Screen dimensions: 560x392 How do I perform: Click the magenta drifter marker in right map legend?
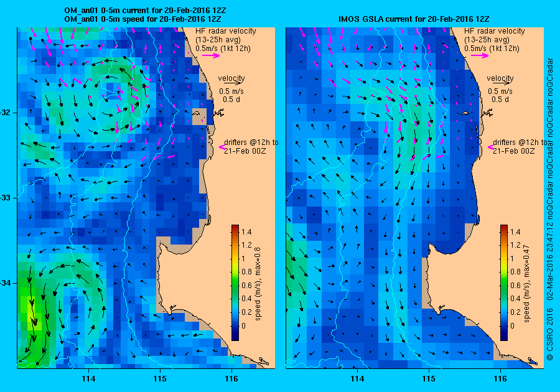491,147
